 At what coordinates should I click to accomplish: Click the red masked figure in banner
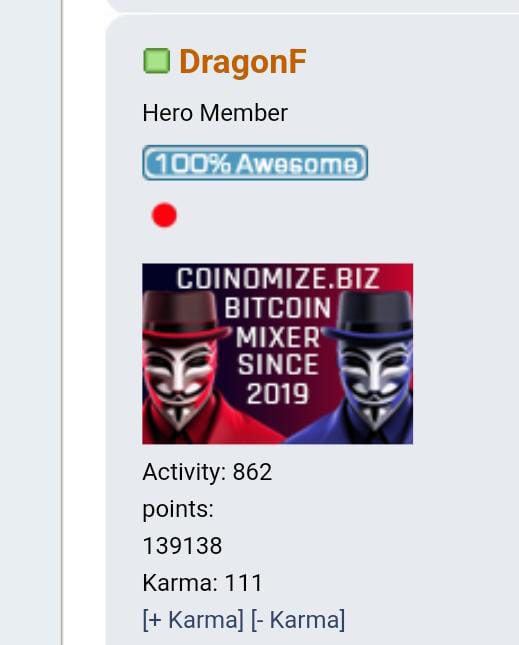[x=185, y=366]
